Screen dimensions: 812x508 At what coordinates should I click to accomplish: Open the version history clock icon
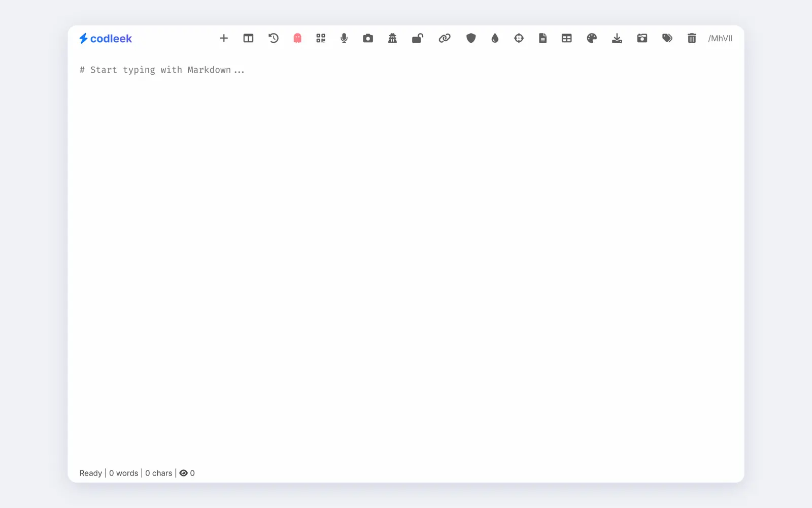(274, 38)
